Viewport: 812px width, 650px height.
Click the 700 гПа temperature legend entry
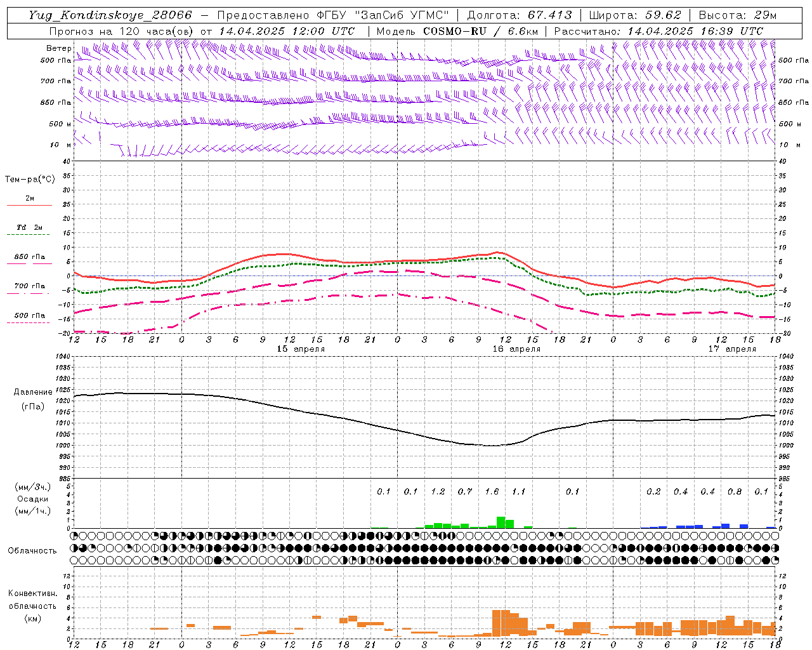pos(29,286)
